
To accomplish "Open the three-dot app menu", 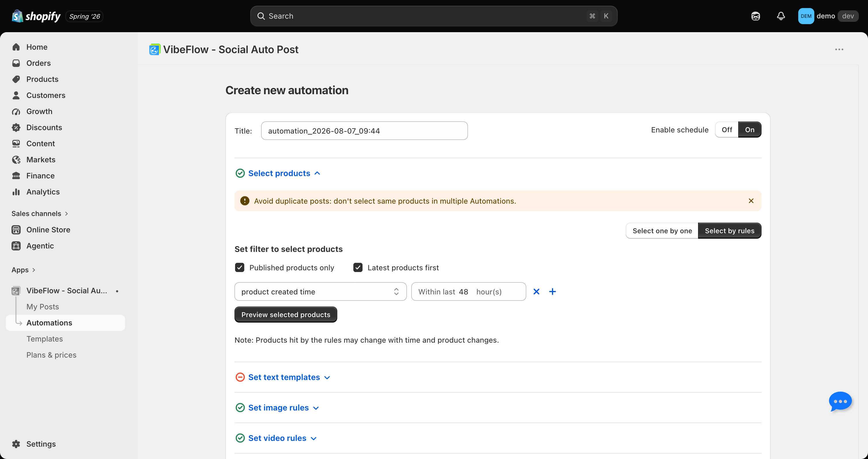I will pos(839,49).
